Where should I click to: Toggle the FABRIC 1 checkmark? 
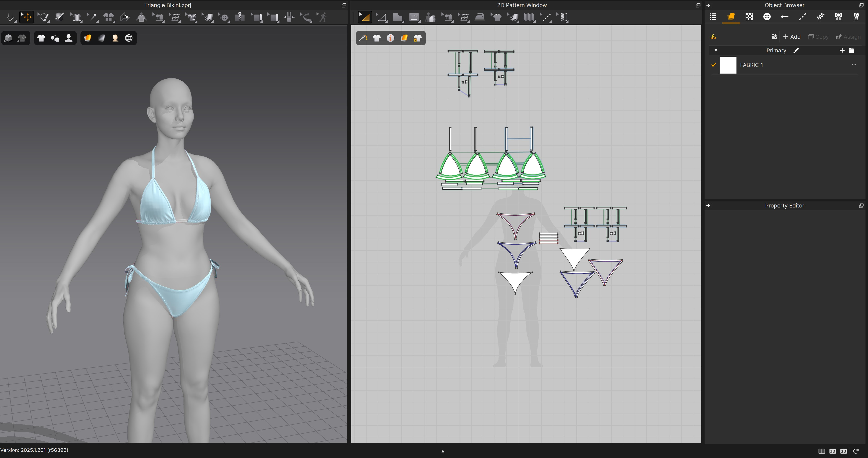pos(713,65)
